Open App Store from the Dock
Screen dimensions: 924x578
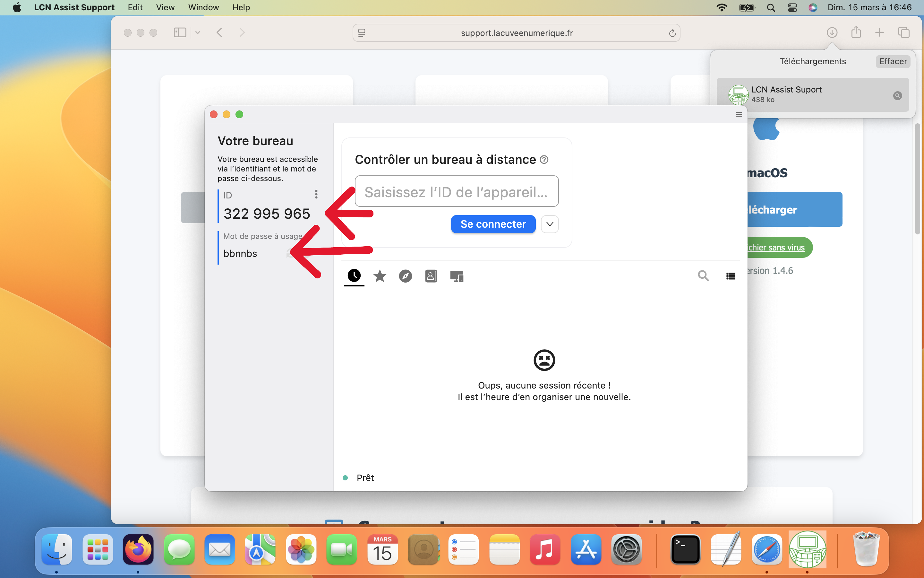[x=586, y=550]
